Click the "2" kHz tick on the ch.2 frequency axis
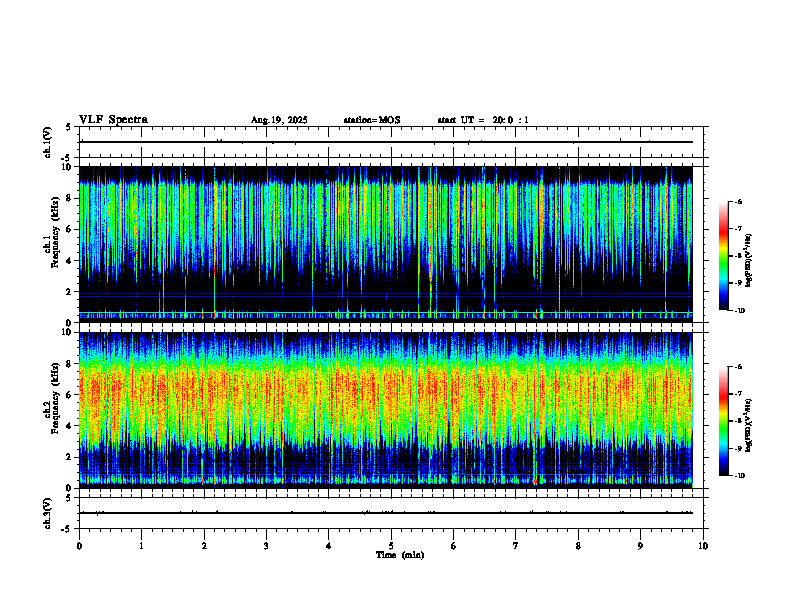 pyautogui.click(x=70, y=457)
